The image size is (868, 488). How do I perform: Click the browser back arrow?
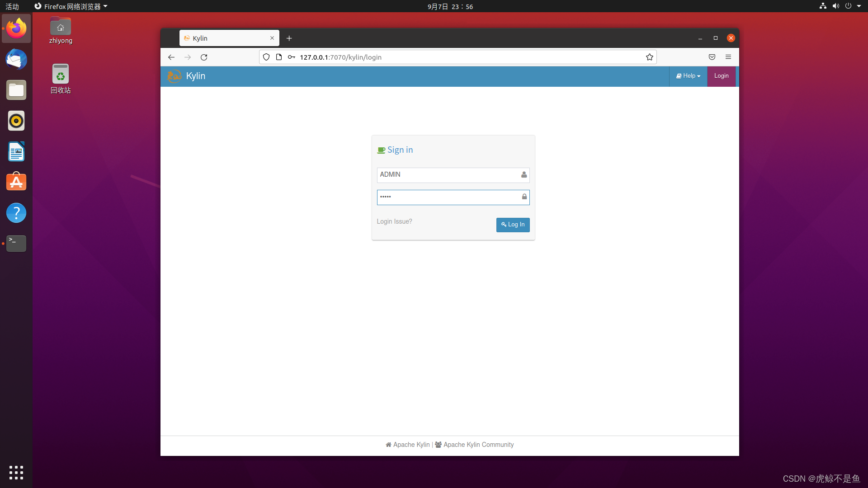click(x=171, y=57)
